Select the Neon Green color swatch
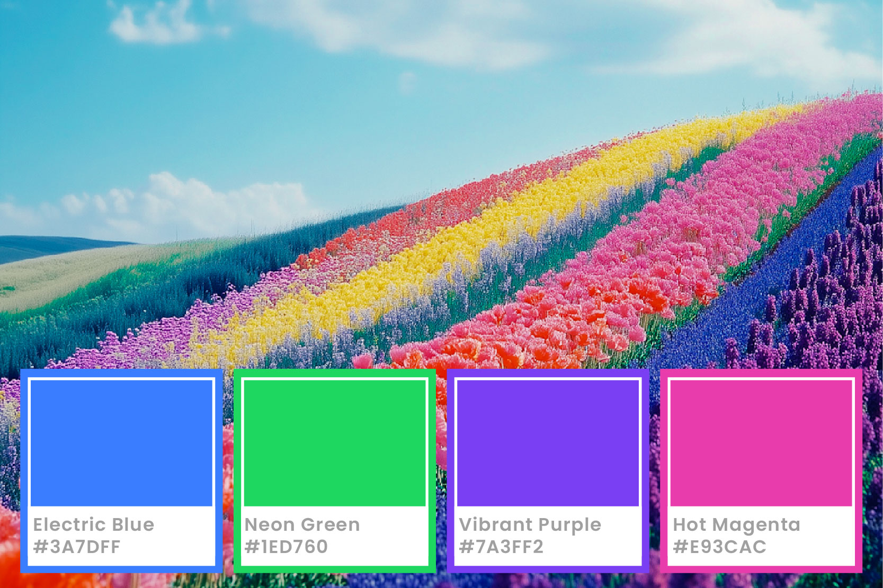Screen dimensions: 883x588 tap(335, 443)
